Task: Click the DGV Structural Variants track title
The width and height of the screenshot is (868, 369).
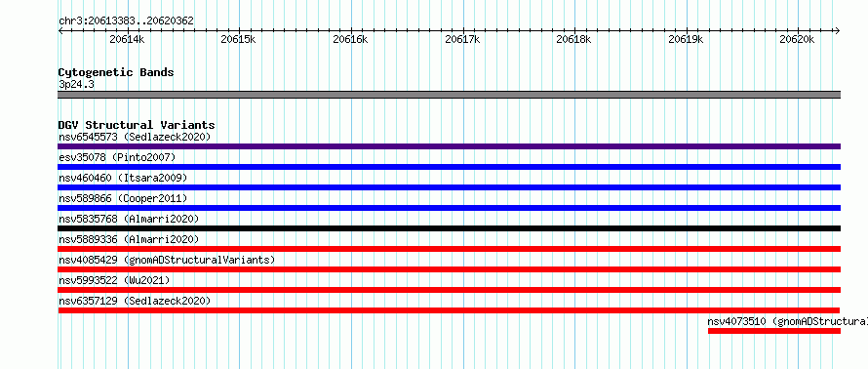Action: [137, 125]
